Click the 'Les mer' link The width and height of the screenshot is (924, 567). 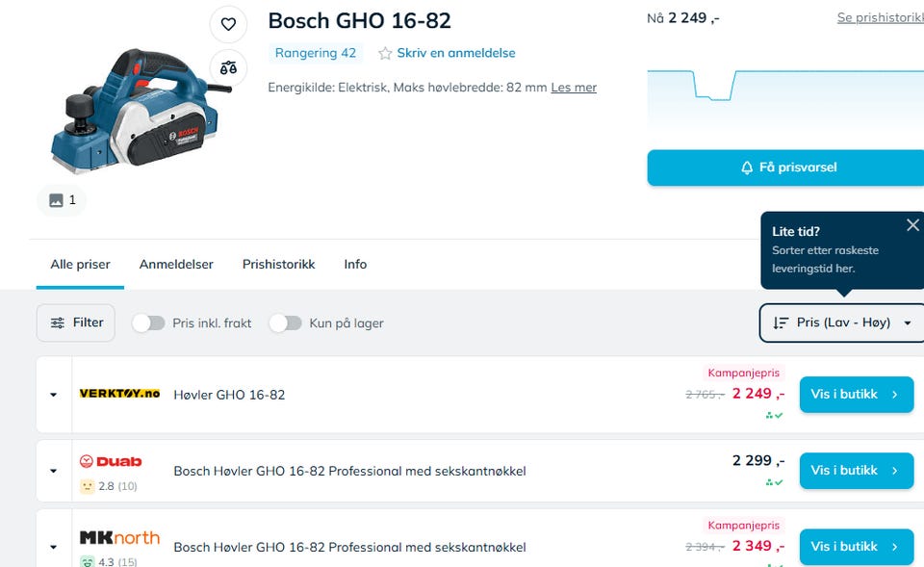[574, 88]
